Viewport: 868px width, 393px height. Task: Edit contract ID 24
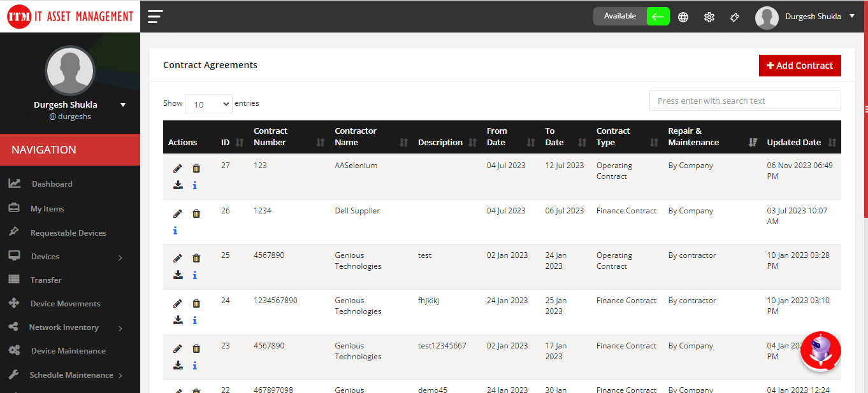click(x=178, y=303)
